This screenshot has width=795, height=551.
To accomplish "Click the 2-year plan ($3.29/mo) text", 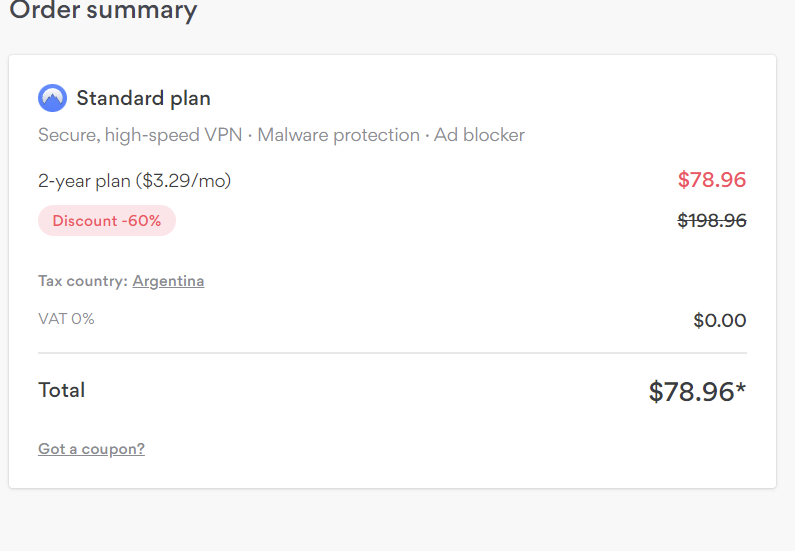I will click(134, 181).
